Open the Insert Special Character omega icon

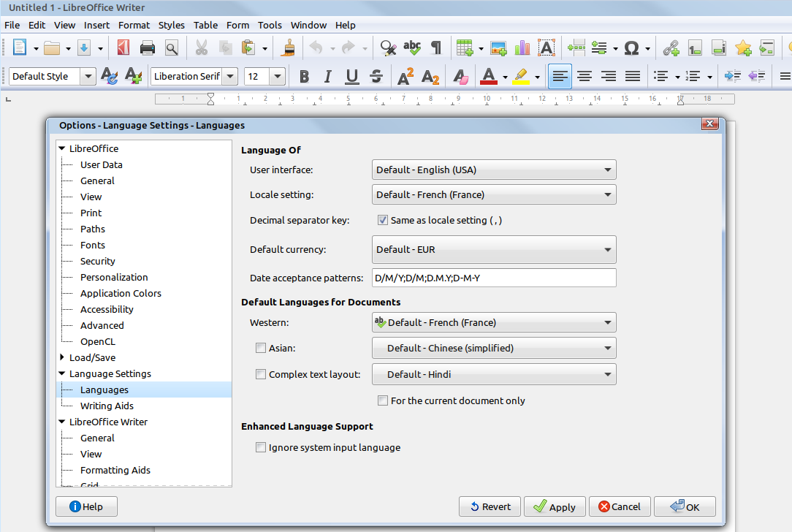point(632,48)
